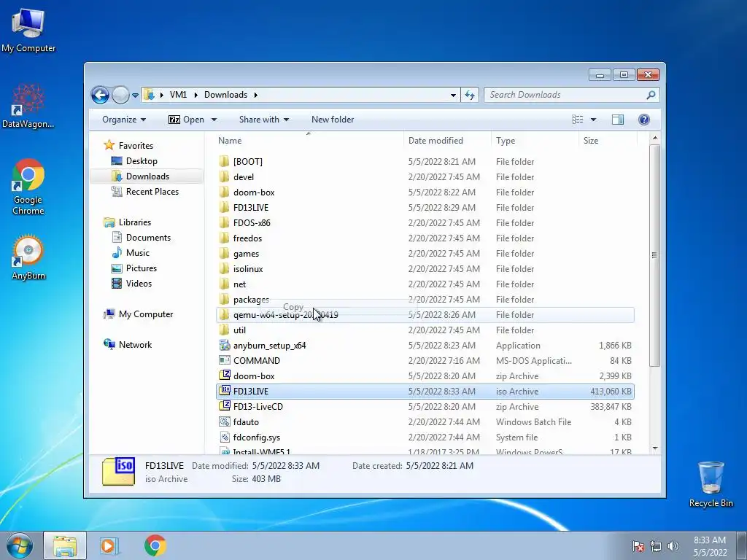Expand the Open button dropdown arrow
The width and height of the screenshot is (747, 560).
pyautogui.click(x=214, y=120)
